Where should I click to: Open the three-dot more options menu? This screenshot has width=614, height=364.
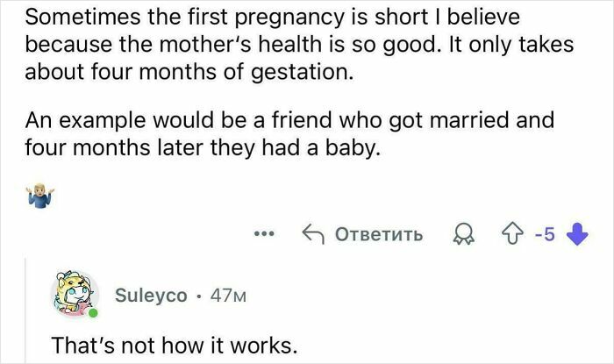[x=263, y=235]
